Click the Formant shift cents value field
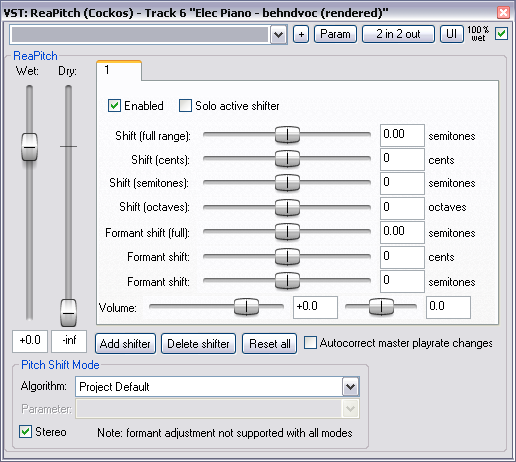The width and height of the screenshot is (516, 462). click(402, 257)
